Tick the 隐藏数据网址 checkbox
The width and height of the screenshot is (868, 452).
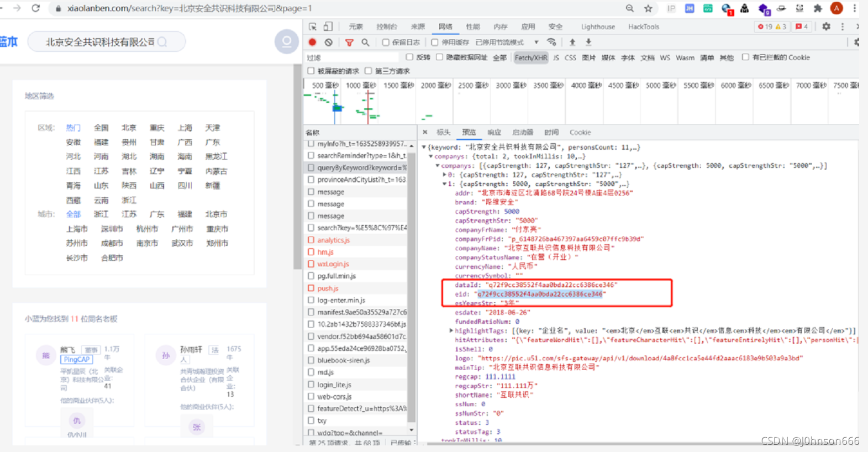pyautogui.click(x=439, y=57)
